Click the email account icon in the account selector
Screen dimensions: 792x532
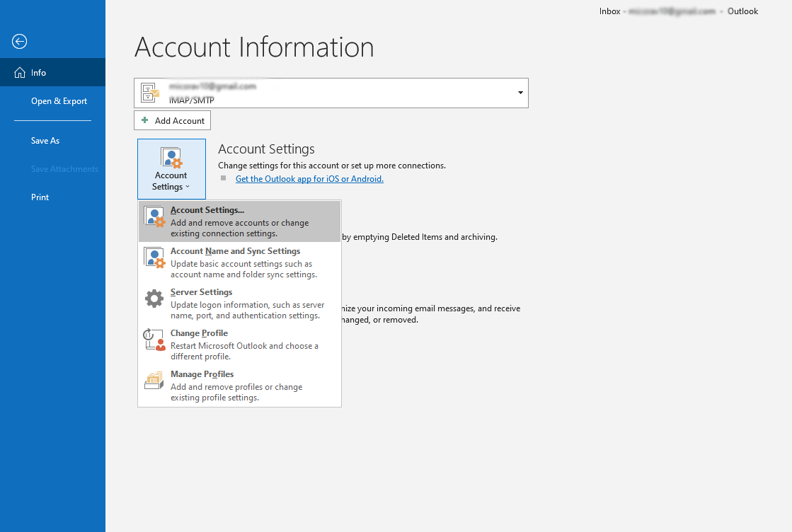(x=149, y=92)
